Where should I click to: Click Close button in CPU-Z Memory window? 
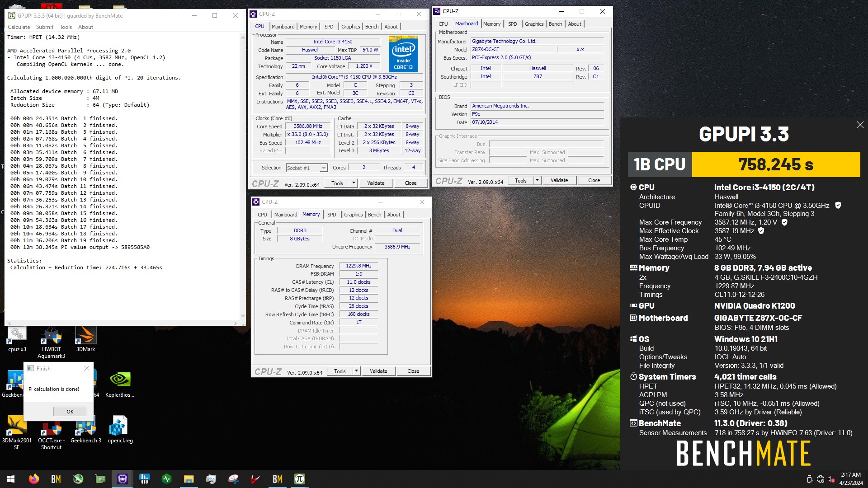(x=413, y=371)
